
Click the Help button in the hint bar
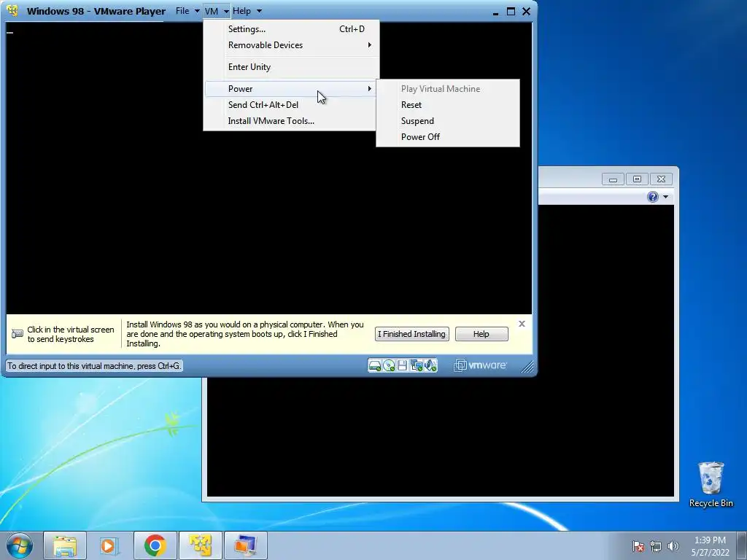coord(481,334)
